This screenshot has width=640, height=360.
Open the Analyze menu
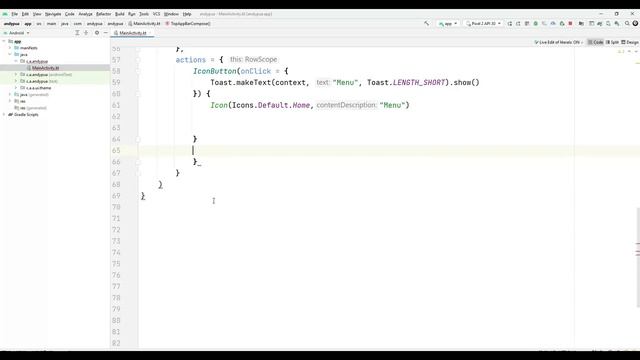[x=85, y=14]
